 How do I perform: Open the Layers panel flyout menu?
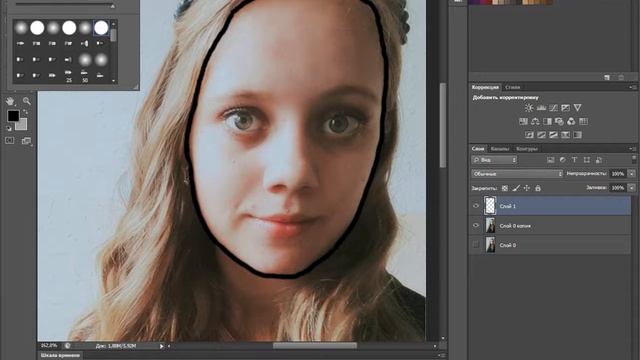(x=633, y=149)
